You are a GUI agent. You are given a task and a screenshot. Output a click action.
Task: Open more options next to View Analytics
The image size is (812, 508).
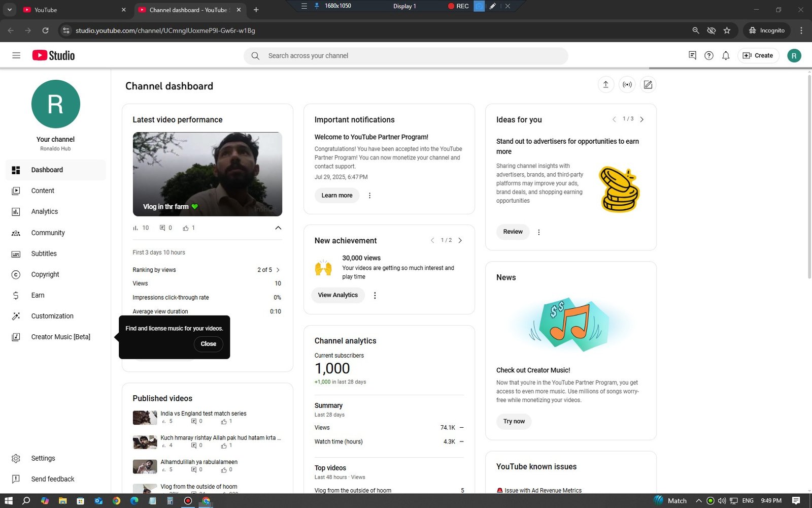(375, 295)
